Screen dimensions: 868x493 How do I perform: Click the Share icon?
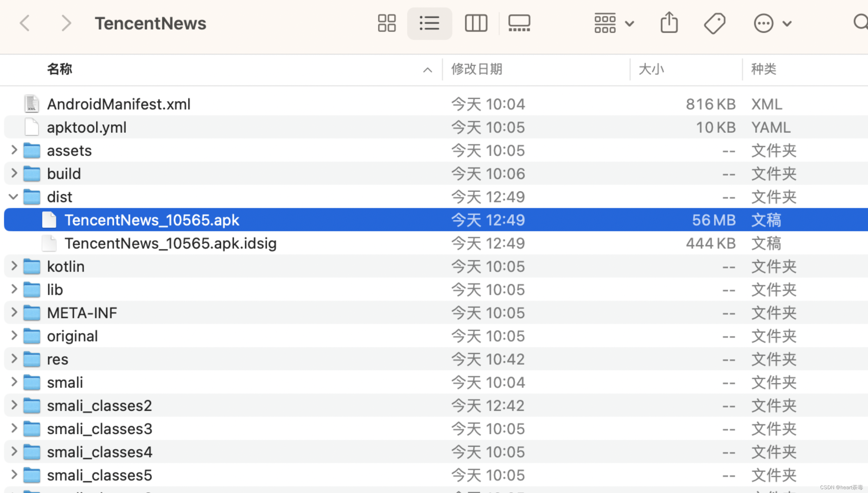[x=669, y=23]
